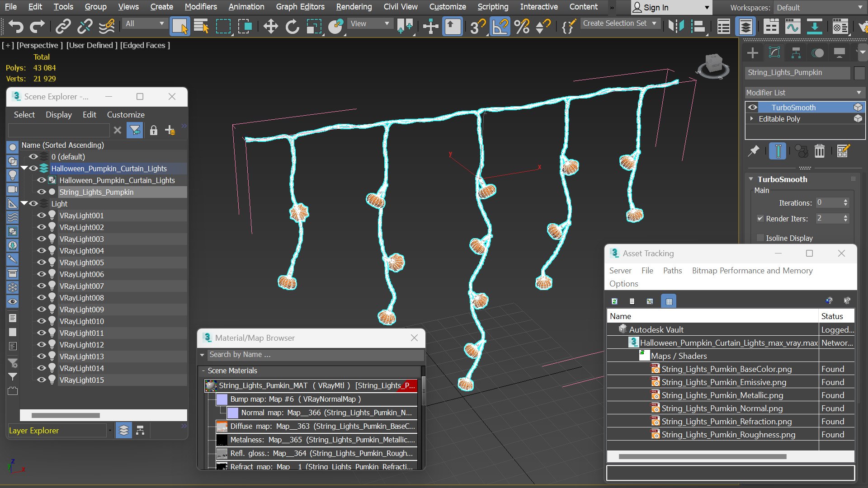Screen dimensions: 868x488
Task: Click the Sign In button
Action: point(671,8)
